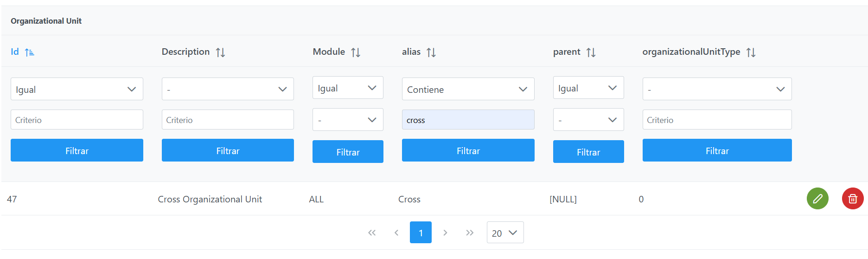Open the Id 'Igual' operator dropdown
Screen dimensions: 868x259
coord(77,89)
